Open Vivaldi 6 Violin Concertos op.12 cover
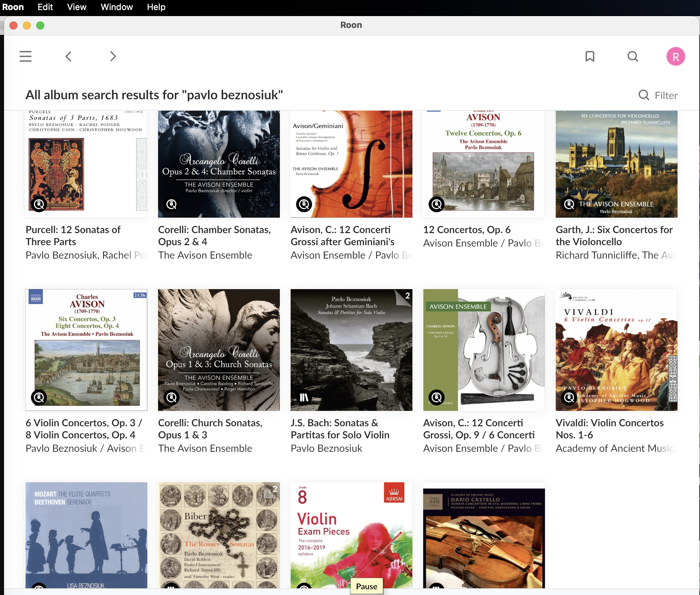Screen dimensions: 700x595 pos(616,350)
